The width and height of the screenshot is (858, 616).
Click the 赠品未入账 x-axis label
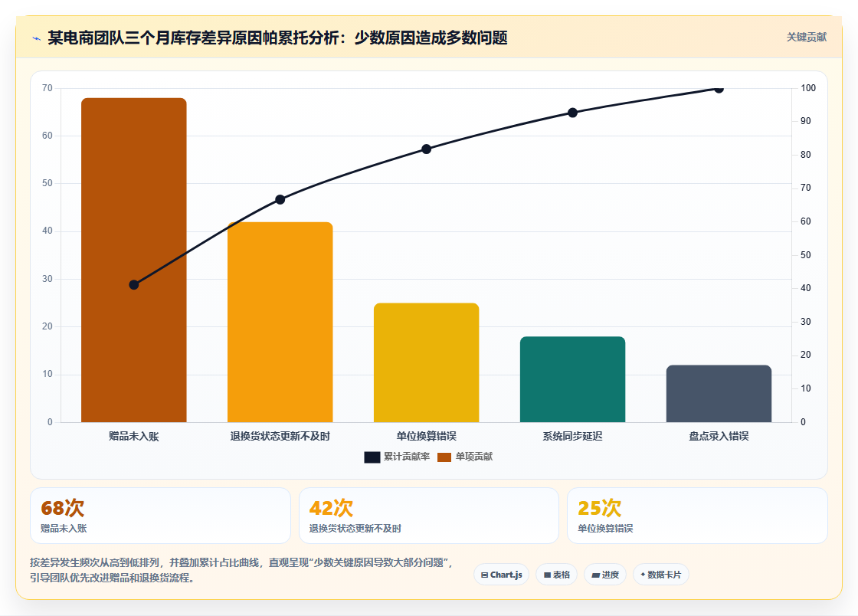coord(134,436)
